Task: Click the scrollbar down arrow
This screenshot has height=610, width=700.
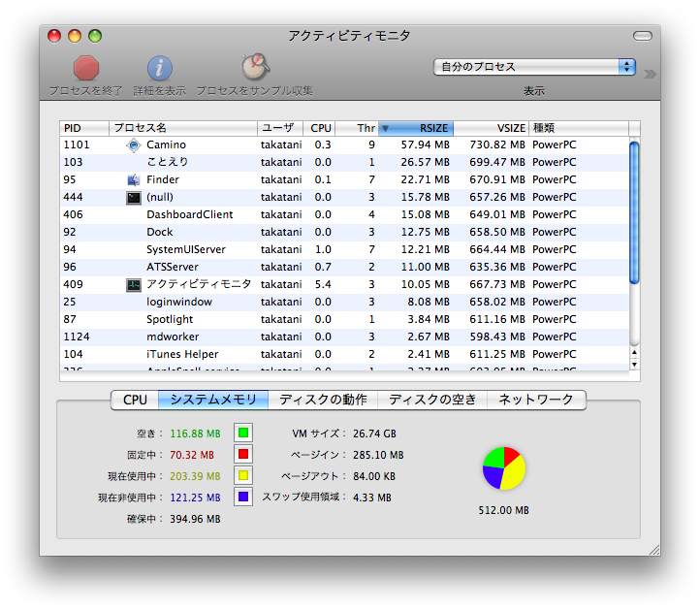Action: click(x=634, y=364)
